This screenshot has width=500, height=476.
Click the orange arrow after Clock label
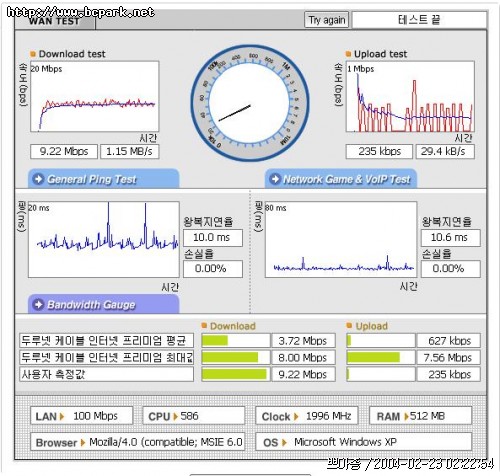[296, 416]
